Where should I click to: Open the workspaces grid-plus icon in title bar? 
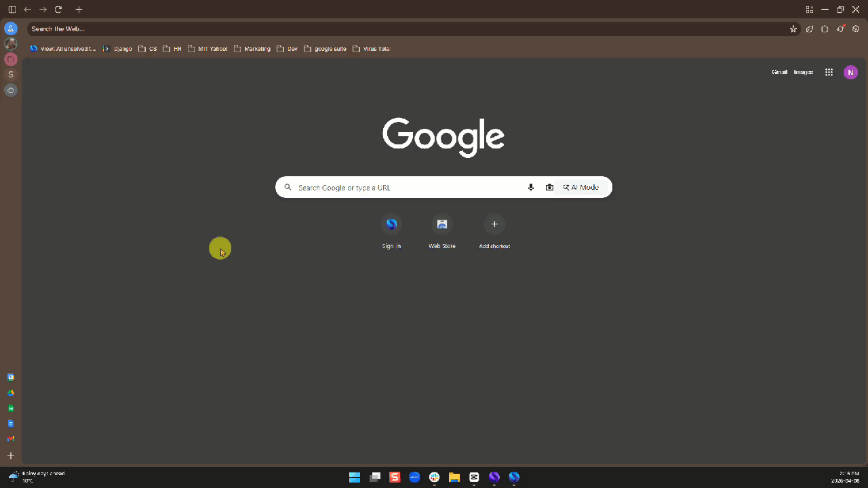click(809, 9)
